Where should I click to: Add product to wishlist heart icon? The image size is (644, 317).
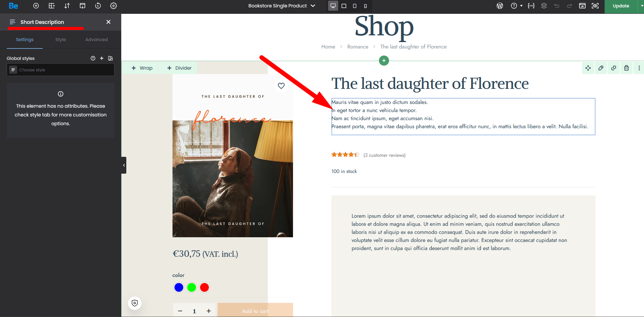click(x=281, y=86)
